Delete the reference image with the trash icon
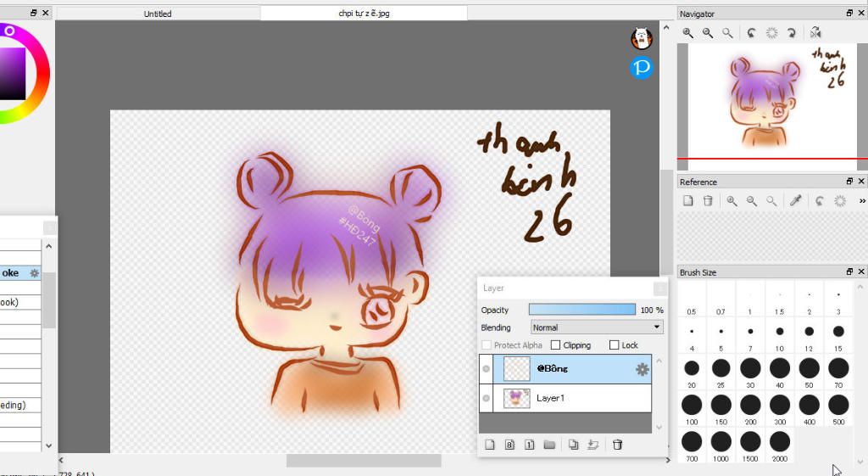Screen dimensions: 868x476 (708, 200)
